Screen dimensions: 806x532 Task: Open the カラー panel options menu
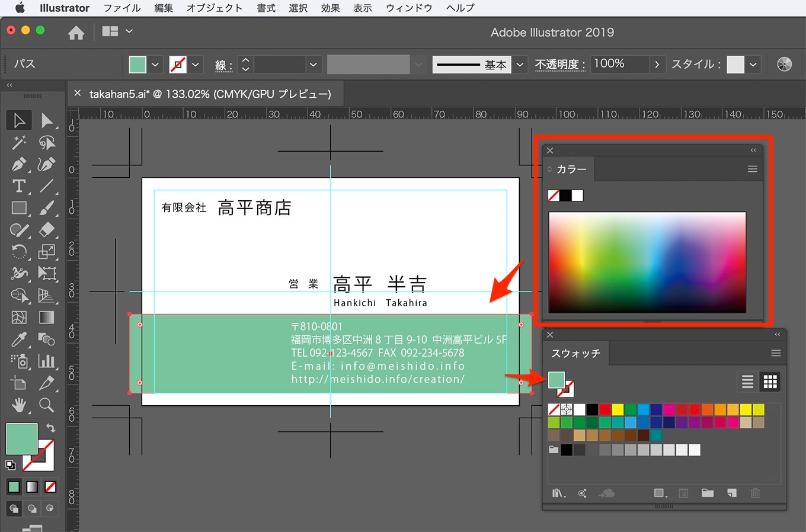[x=753, y=169]
